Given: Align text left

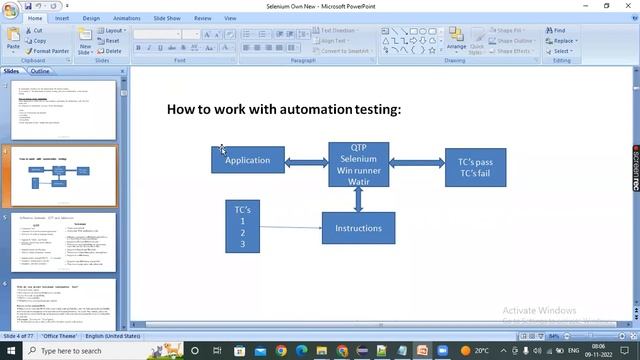Looking at the screenshot, I should (246, 48).
